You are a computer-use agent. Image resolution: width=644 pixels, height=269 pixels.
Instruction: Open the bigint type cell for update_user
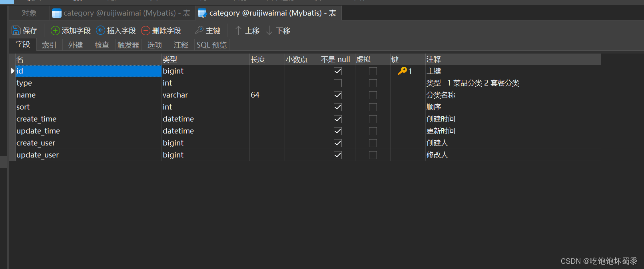[x=205, y=155]
